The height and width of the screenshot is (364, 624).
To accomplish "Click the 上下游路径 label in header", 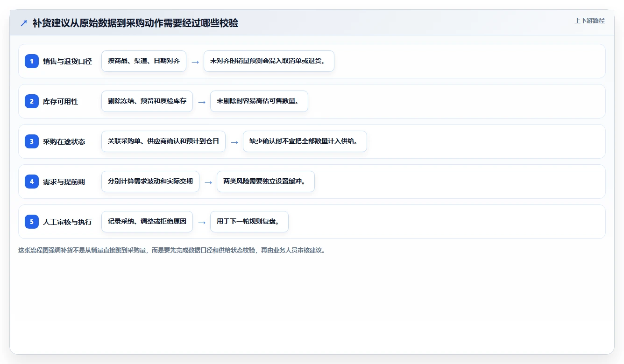I will 589,21.
